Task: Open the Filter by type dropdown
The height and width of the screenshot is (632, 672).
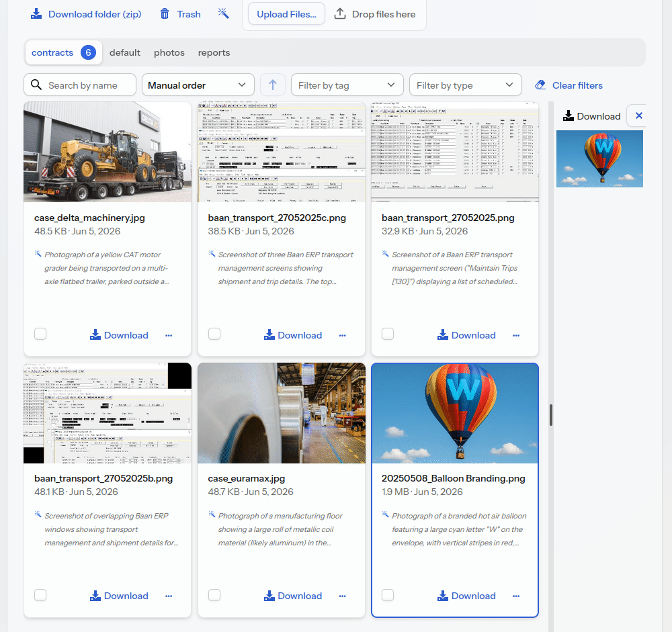Action: click(x=466, y=85)
